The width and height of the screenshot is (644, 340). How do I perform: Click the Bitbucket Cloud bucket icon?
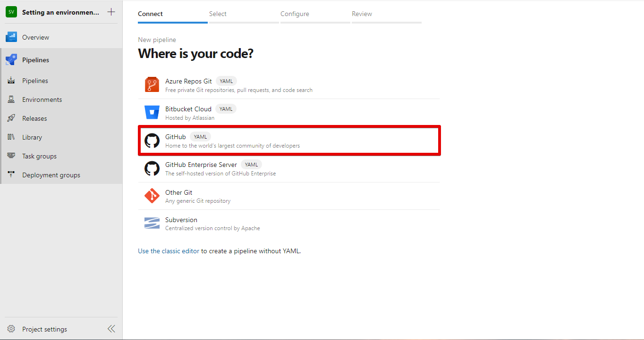coord(152,113)
